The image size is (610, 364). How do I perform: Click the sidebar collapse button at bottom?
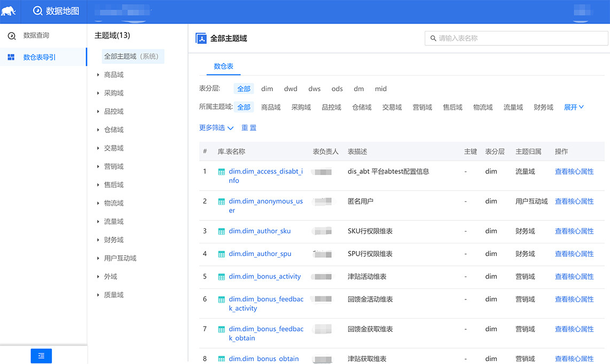[x=41, y=356]
